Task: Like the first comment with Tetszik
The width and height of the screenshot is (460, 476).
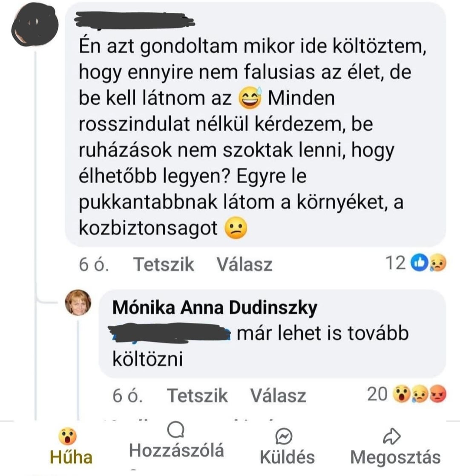Action: click(164, 264)
